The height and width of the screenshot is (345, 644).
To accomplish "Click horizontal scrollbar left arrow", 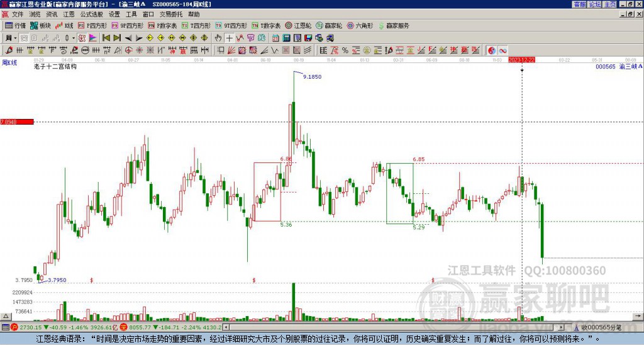I will (226, 327).
